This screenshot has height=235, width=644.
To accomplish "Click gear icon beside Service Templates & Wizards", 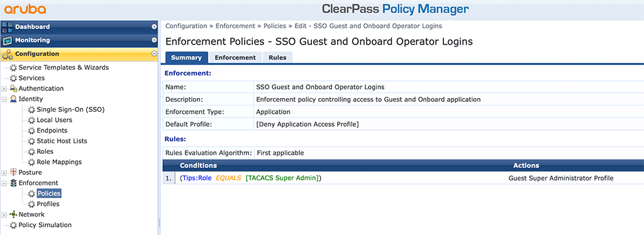I will [x=14, y=67].
